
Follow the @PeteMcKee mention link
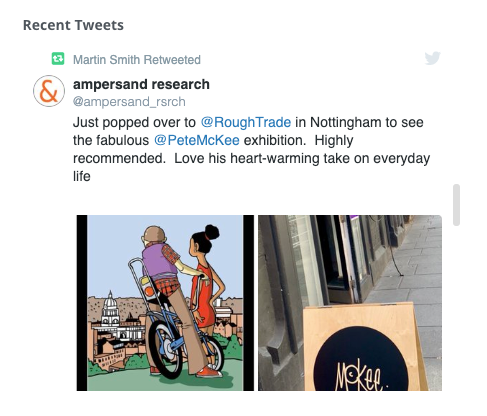(197, 140)
